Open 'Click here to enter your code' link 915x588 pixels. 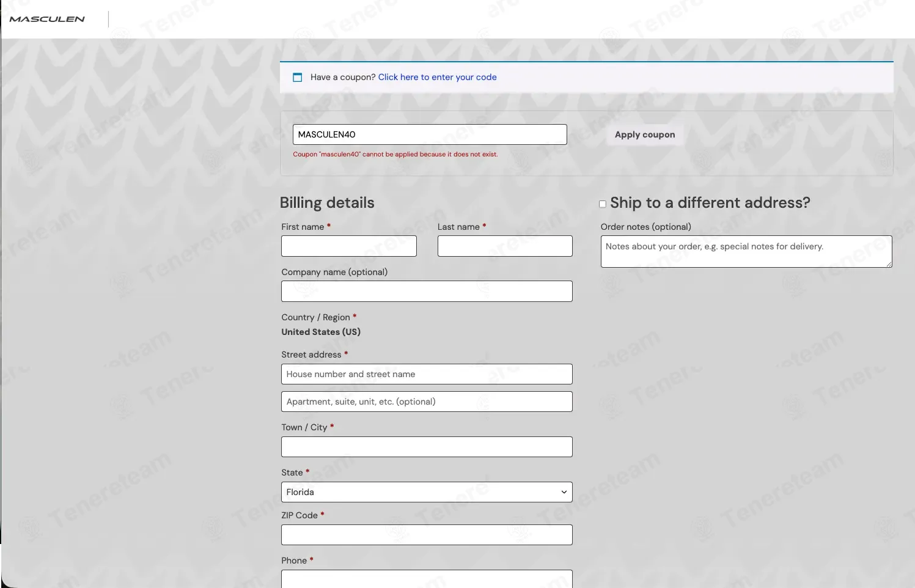[x=437, y=77]
